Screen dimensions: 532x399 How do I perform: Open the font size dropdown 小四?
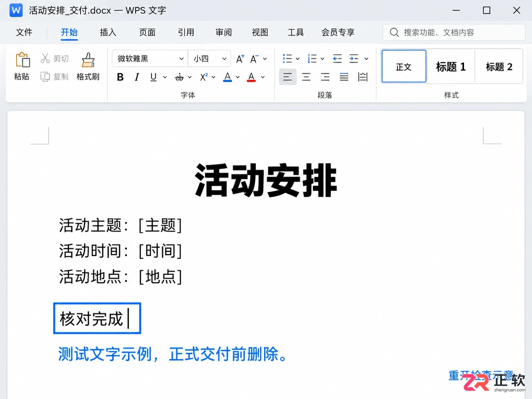(x=209, y=59)
